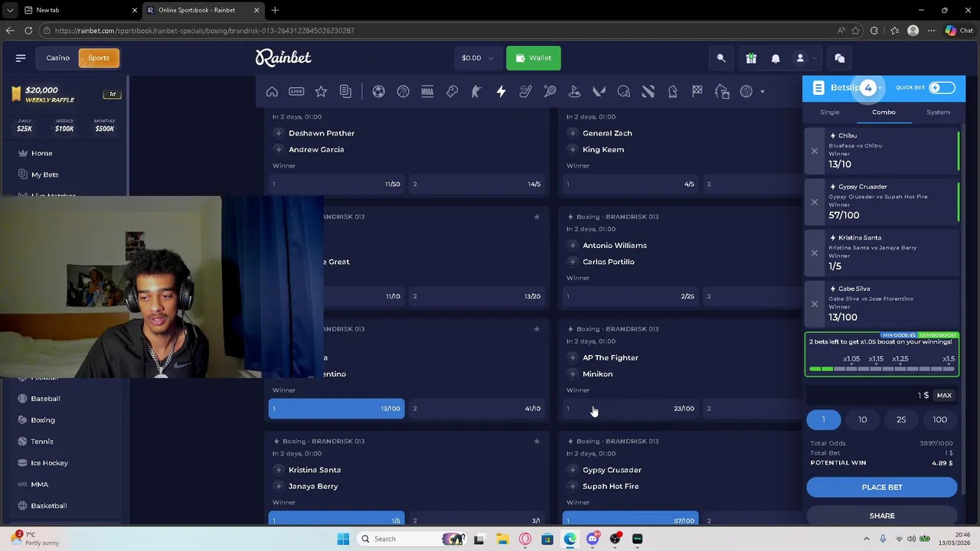980x551 pixels.
Task: Click the Place Bet button
Action: (x=882, y=487)
